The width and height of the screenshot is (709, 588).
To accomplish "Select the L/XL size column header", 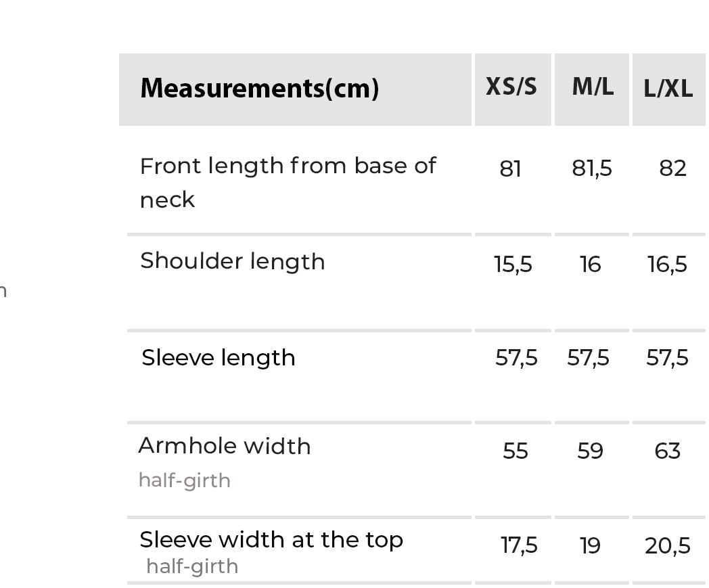I will [x=668, y=89].
